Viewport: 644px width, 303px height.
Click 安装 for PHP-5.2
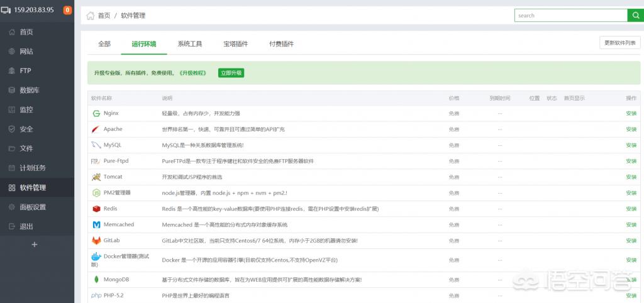(x=631, y=295)
